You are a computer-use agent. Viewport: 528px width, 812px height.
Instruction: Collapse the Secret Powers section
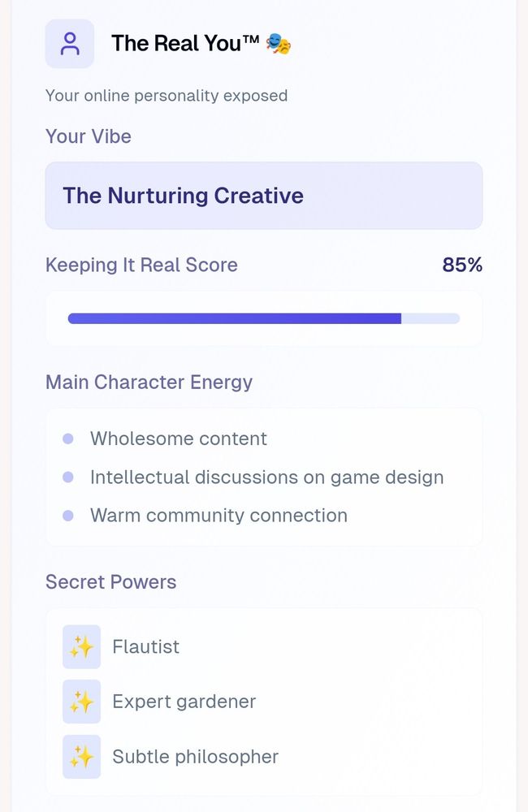(x=110, y=581)
